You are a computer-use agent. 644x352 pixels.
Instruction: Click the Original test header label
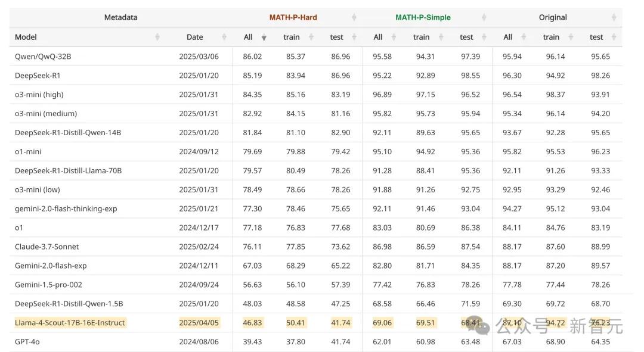click(x=596, y=37)
